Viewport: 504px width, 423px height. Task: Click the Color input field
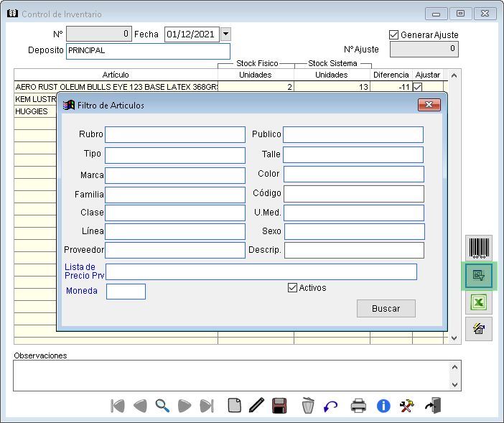click(x=354, y=175)
